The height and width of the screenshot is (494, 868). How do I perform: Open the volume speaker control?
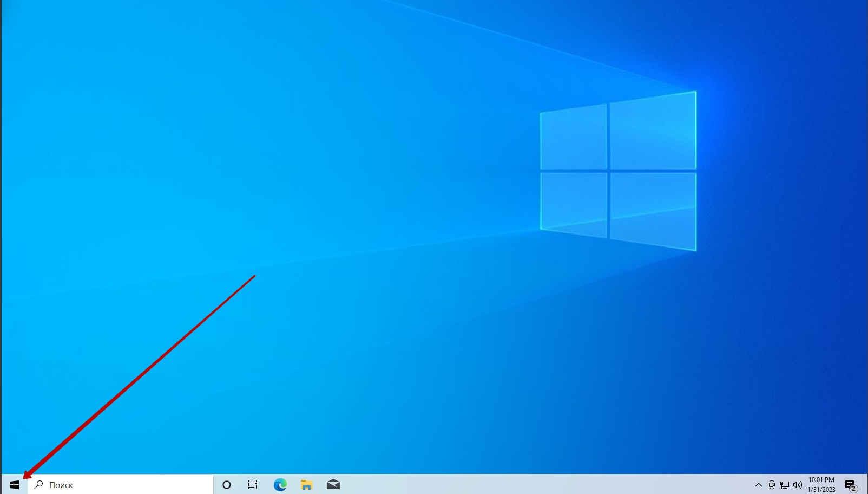point(797,485)
